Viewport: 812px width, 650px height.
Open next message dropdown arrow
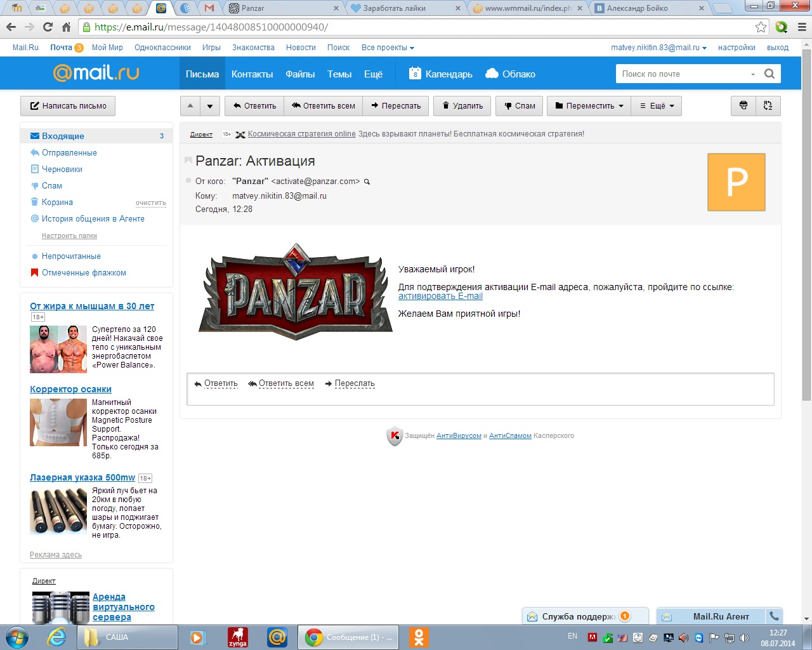[x=210, y=106]
